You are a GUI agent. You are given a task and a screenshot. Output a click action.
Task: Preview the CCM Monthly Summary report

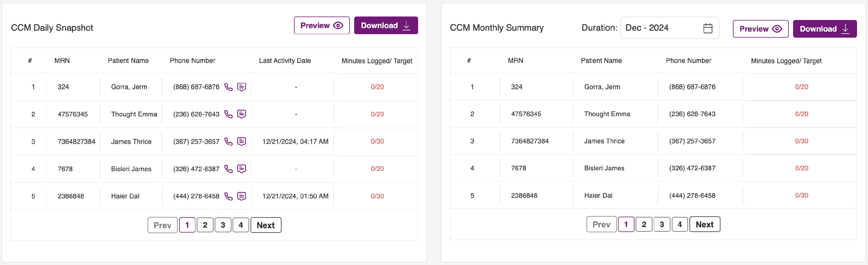pyautogui.click(x=760, y=29)
